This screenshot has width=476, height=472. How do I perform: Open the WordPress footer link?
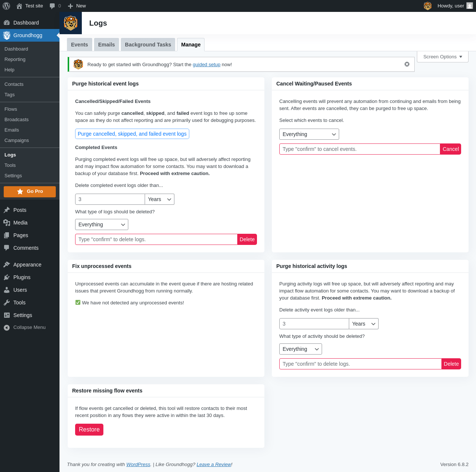[138, 465]
